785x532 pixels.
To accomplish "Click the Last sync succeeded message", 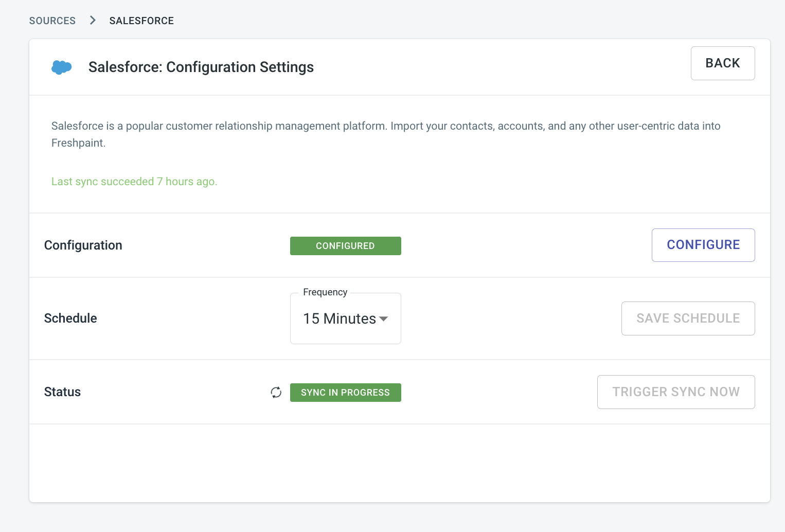I will (x=134, y=182).
